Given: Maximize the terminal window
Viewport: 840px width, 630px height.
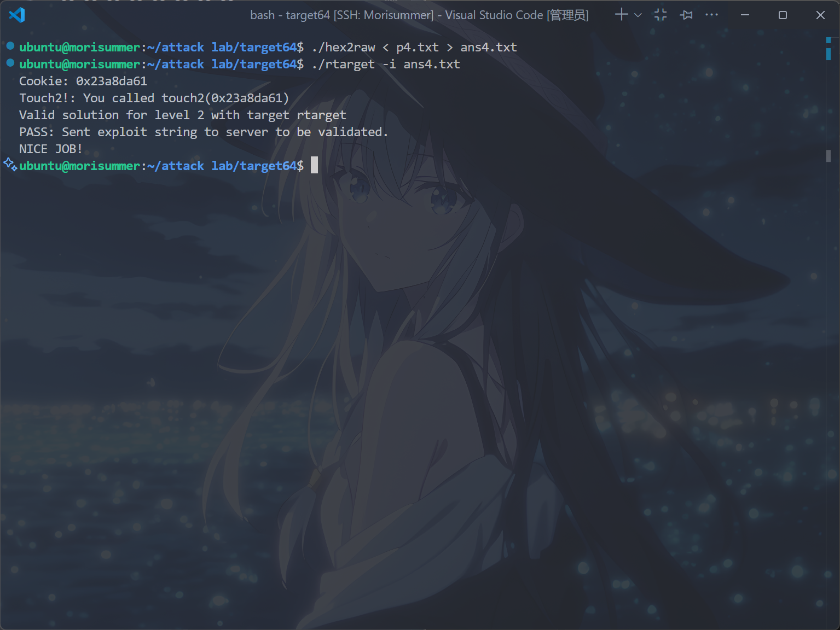Looking at the screenshot, I should click(783, 15).
